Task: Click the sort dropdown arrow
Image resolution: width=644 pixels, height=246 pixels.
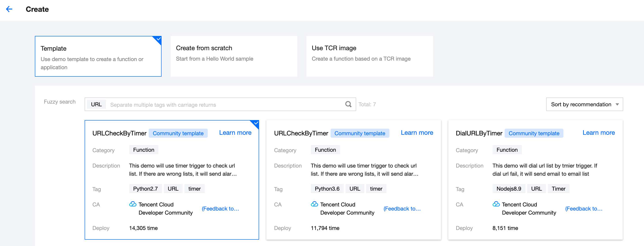Action: pos(617,104)
